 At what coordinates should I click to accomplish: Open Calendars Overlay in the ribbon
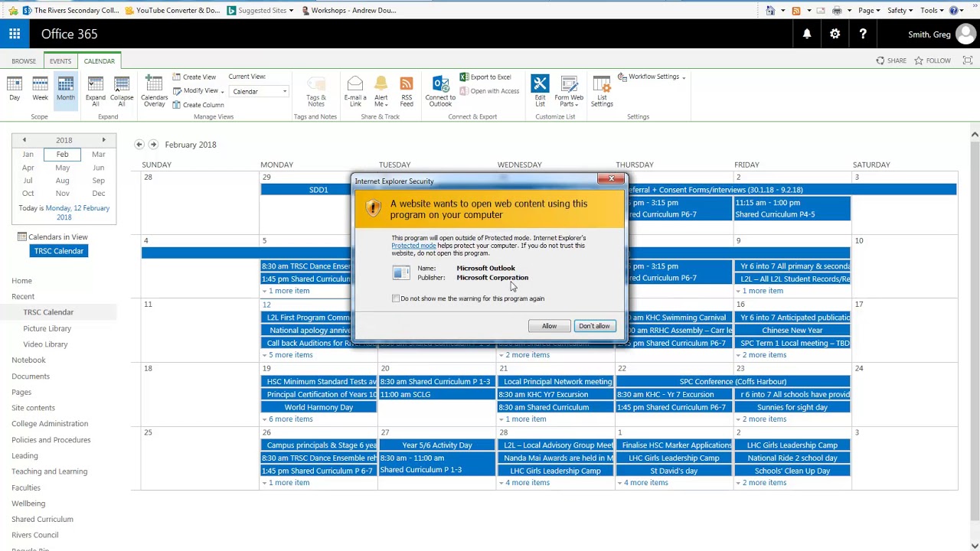[x=154, y=92]
